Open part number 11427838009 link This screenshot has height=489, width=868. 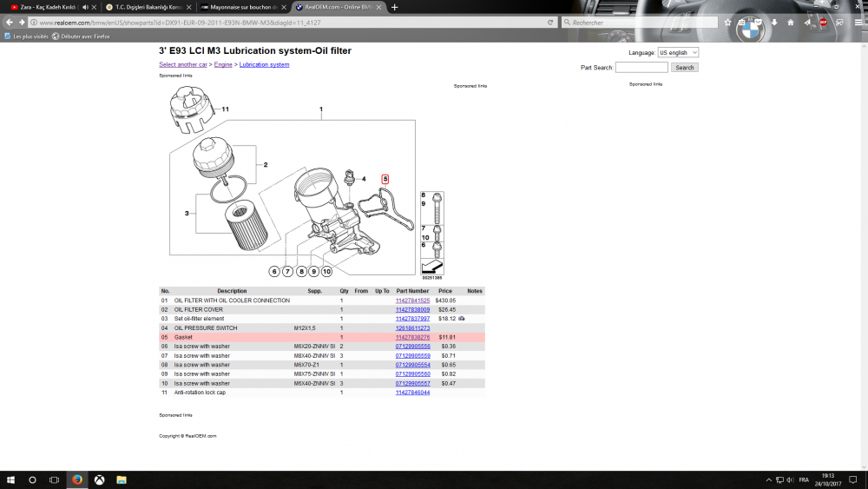412,309
